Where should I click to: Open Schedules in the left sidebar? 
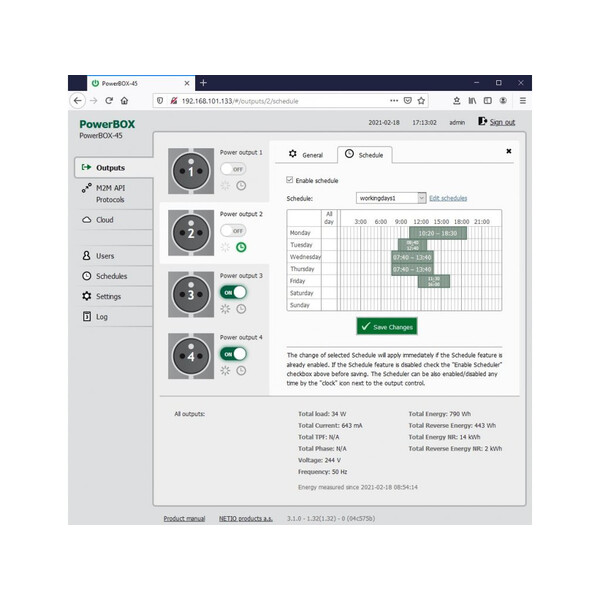[x=111, y=276]
